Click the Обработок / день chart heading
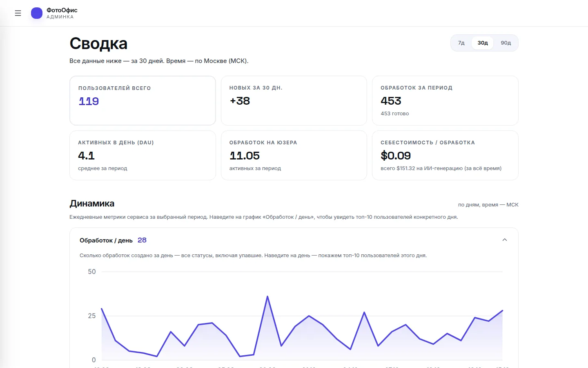This screenshot has height=368, width=588. [106, 240]
